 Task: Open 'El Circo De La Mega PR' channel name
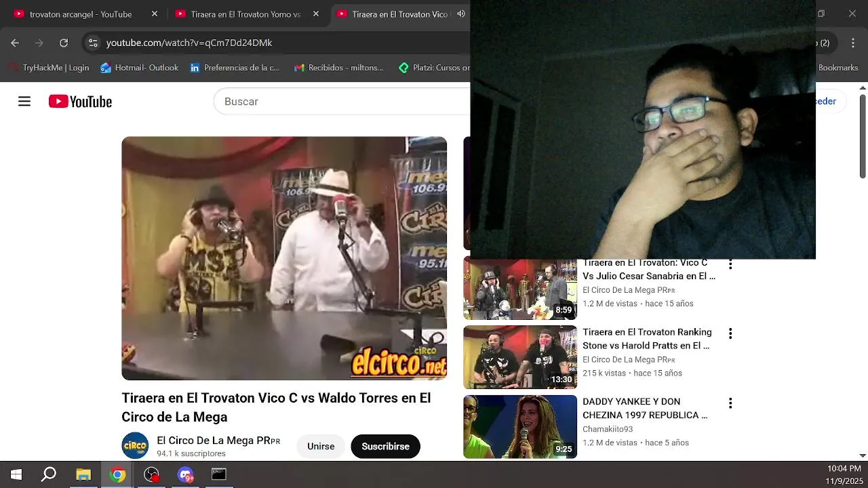pyautogui.click(x=218, y=441)
